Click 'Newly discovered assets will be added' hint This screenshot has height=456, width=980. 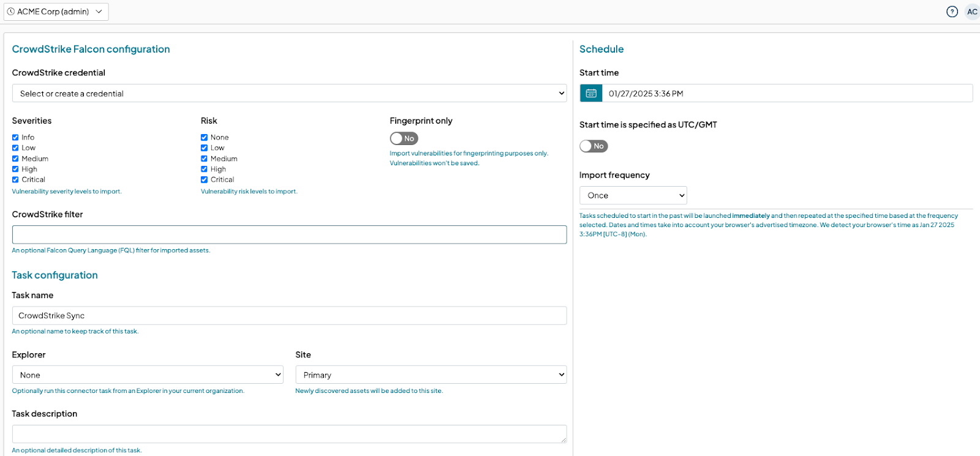pyautogui.click(x=369, y=391)
